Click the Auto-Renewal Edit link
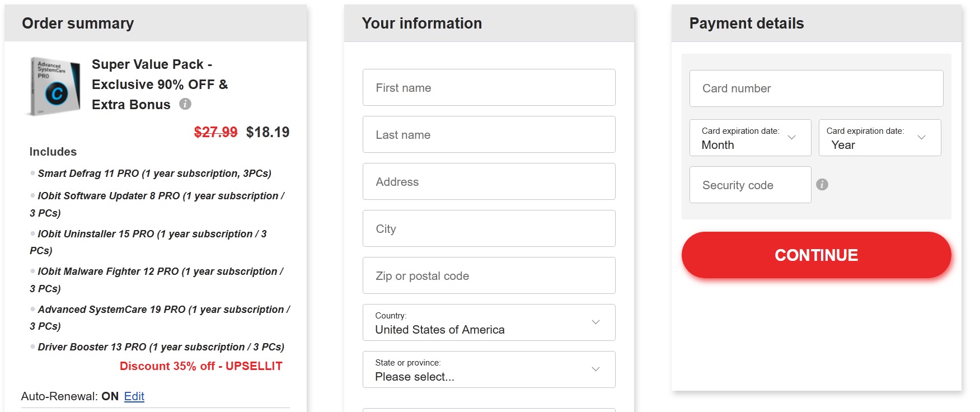The width and height of the screenshot is (980, 412). pos(134,396)
